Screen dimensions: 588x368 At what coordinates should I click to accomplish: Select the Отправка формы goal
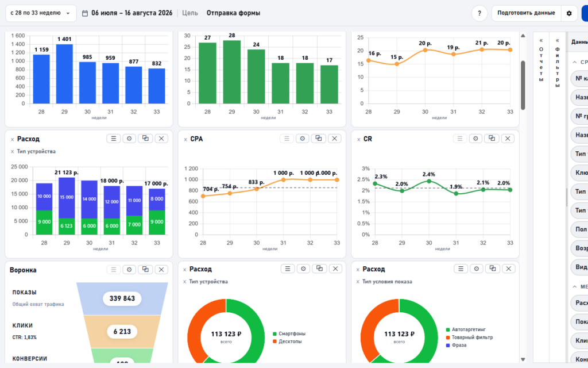(x=233, y=13)
